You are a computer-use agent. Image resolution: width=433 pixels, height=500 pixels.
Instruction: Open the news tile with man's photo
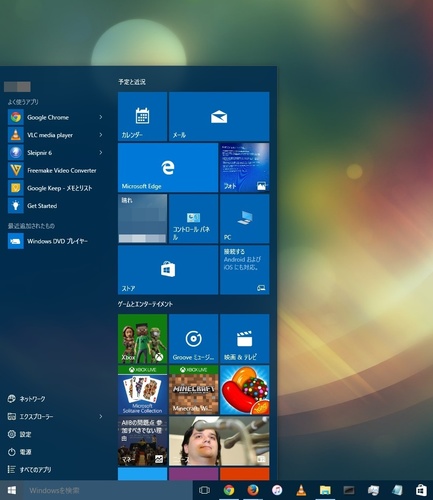pyautogui.click(x=219, y=441)
